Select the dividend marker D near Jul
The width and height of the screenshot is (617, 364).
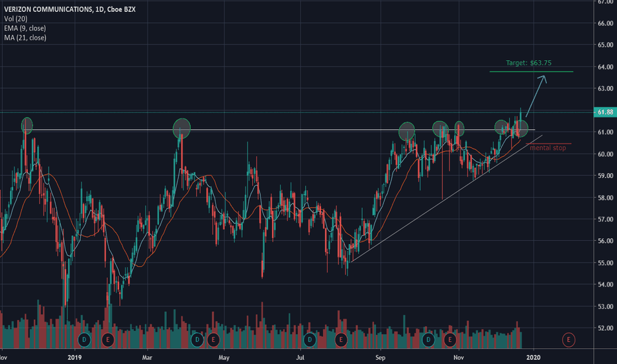310,340
